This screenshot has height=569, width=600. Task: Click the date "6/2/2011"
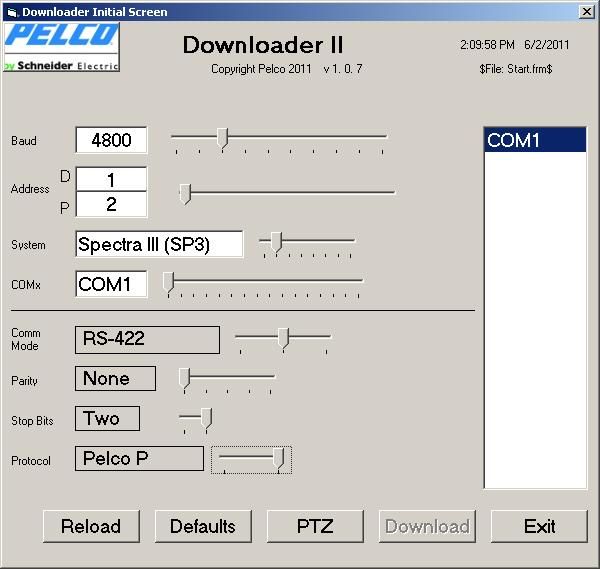tap(547, 45)
